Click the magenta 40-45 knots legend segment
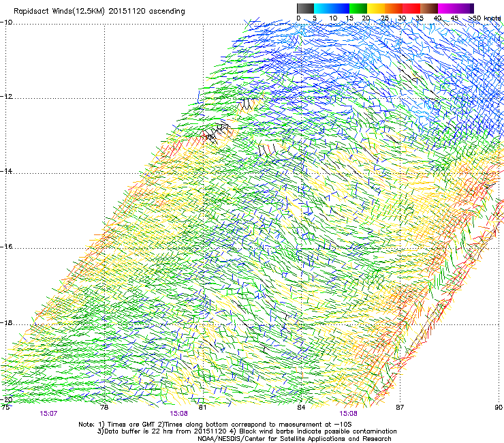Image resolution: width=504 pixels, height=443 pixels. click(447, 8)
